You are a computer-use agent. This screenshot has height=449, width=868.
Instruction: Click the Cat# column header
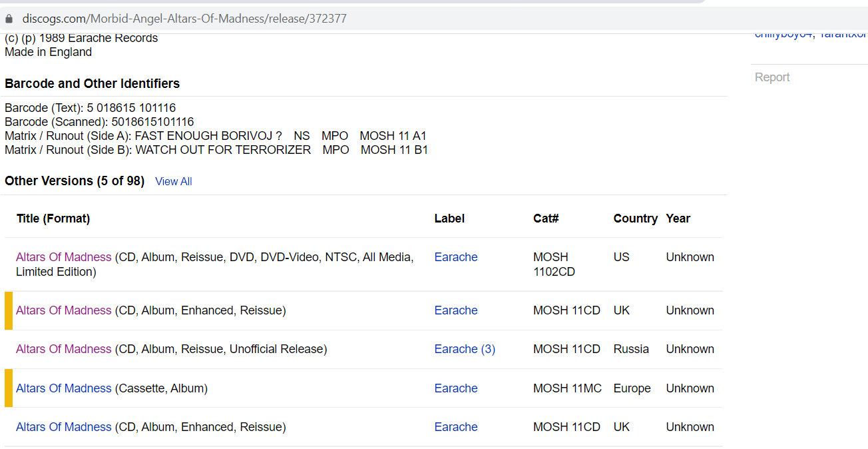(546, 219)
